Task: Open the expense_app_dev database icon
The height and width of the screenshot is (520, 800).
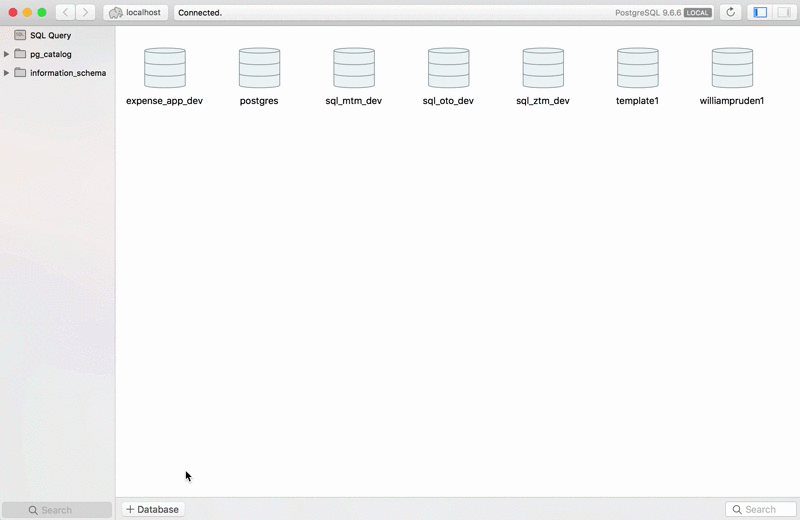Action: coord(165,68)
